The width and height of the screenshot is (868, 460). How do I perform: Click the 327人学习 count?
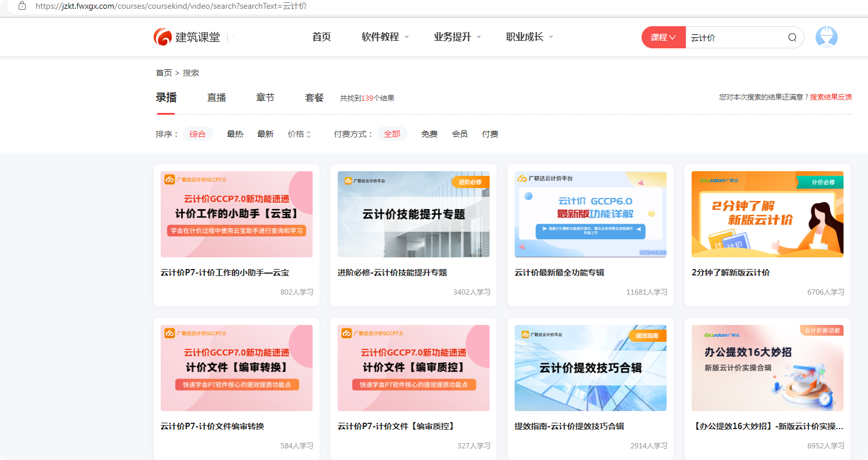tap(474, 446)
